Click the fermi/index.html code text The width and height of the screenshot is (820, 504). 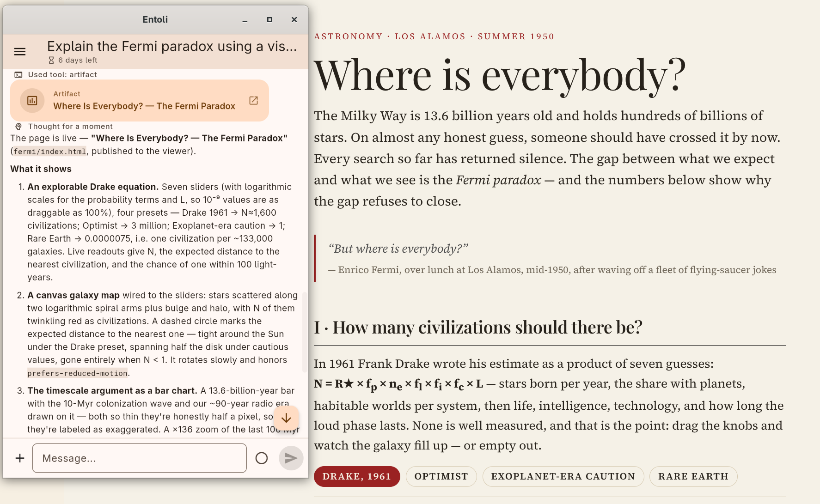[49, 152]
